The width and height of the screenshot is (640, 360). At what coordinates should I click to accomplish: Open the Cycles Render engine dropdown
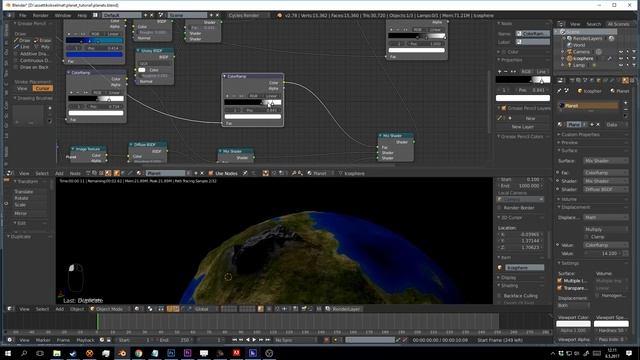248,16
